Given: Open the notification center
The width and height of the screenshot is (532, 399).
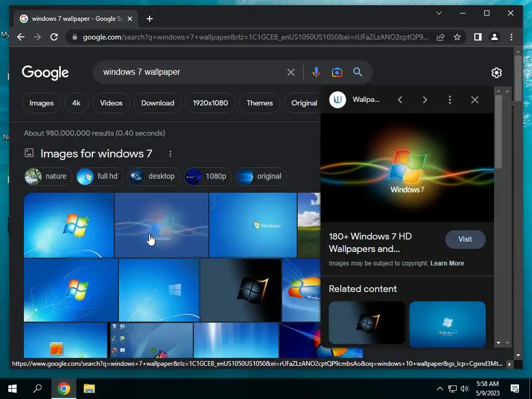Looking at the screenshot, I should click(x=515, y=389).
